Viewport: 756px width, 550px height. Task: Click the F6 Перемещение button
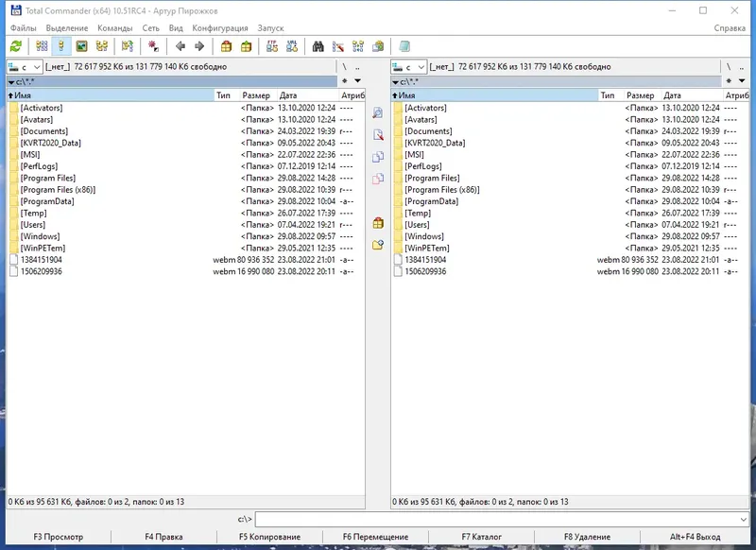click(x=375, y=537)
